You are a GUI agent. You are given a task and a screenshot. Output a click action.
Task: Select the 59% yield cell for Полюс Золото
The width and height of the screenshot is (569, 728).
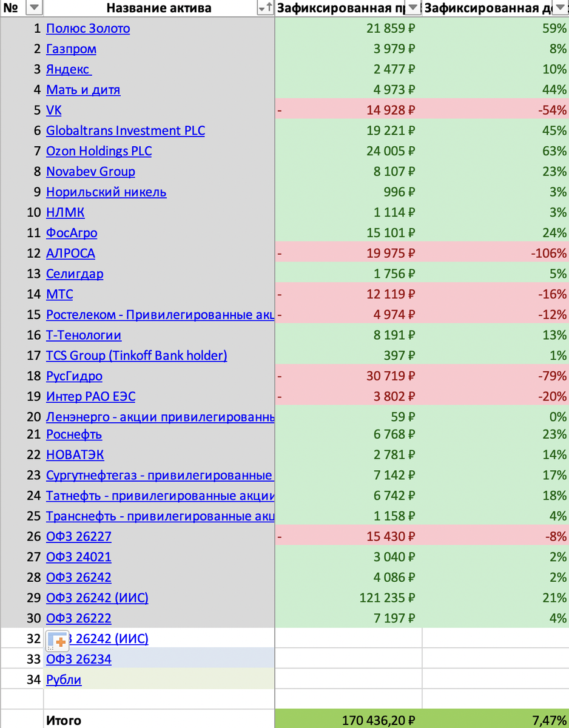[496, 29]
